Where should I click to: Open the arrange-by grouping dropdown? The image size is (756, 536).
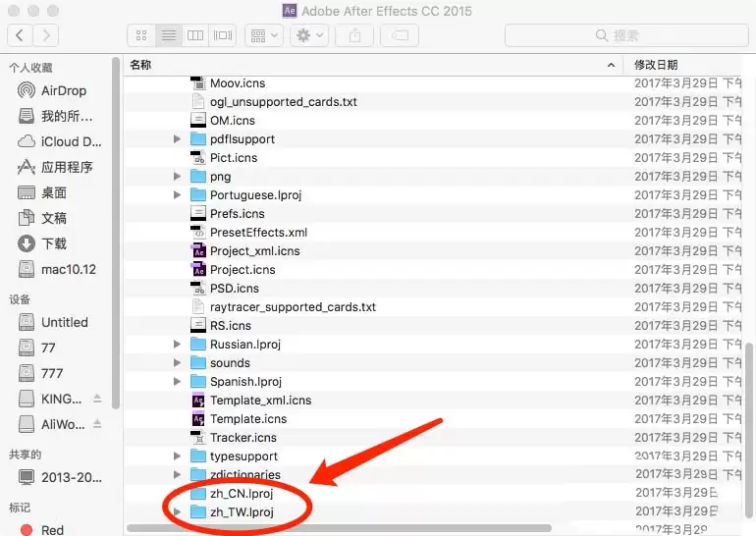(x=264, y=35)
